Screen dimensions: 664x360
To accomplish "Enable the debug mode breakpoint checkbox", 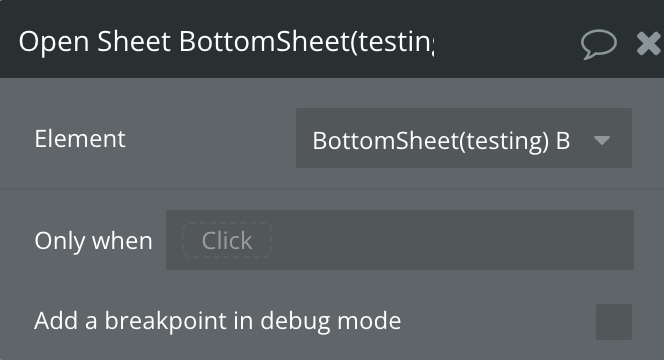I will 614,322.
